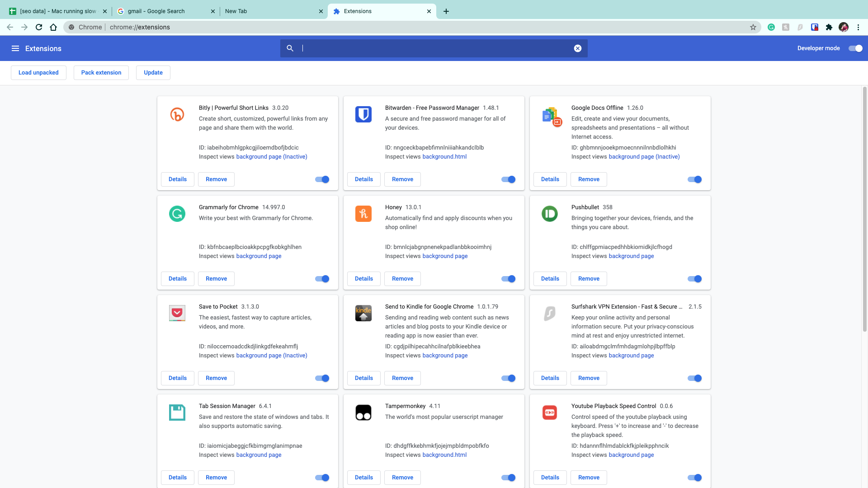868x488 pixels.
Task: Disable the Surfshark VPN Extension
Action: tap(695, 378)
